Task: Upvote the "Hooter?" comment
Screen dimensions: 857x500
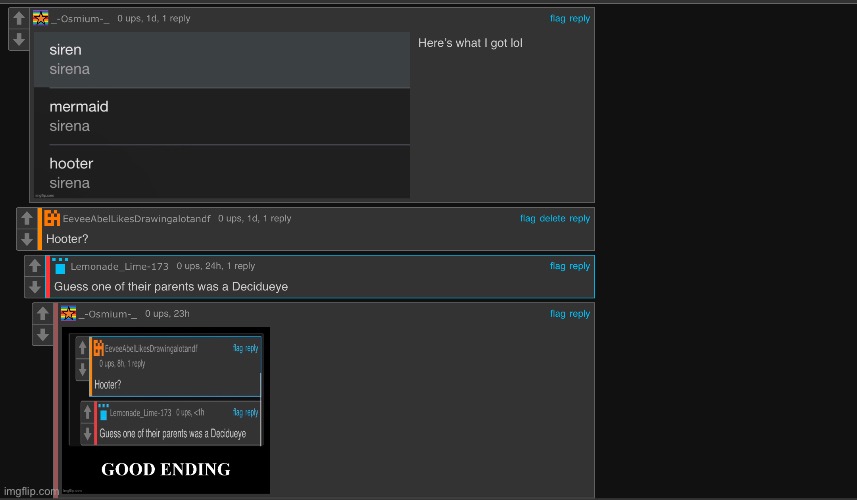Action: pos(26,219)
